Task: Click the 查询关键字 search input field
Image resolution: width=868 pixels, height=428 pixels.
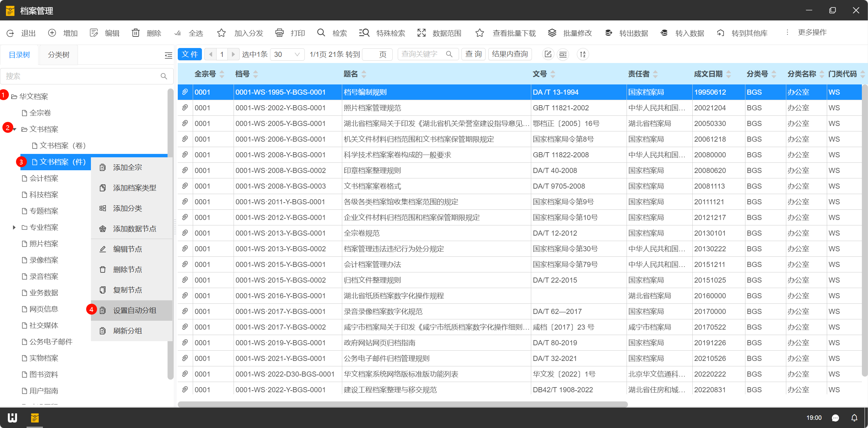Action: tap(422, 54)
